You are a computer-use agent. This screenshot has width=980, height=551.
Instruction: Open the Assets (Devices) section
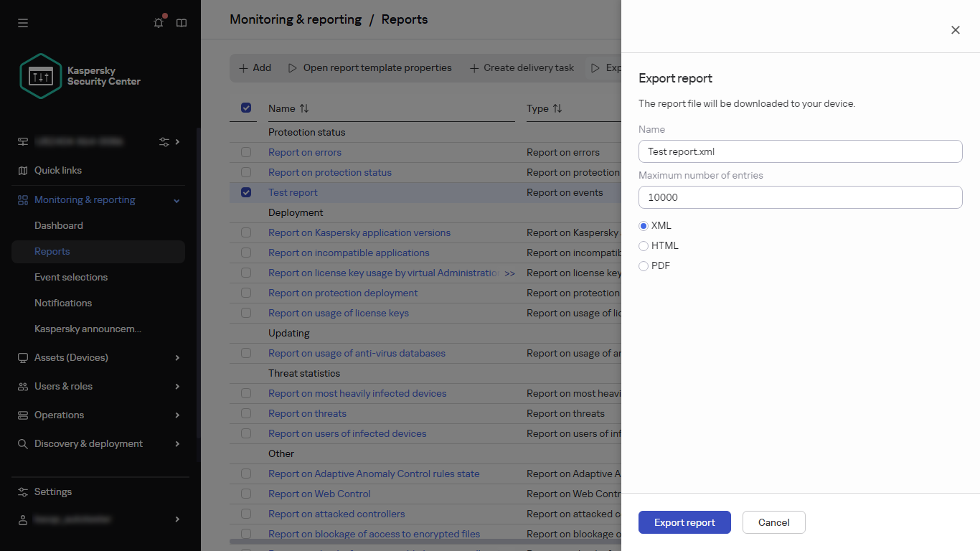click(x=70, y=357)
